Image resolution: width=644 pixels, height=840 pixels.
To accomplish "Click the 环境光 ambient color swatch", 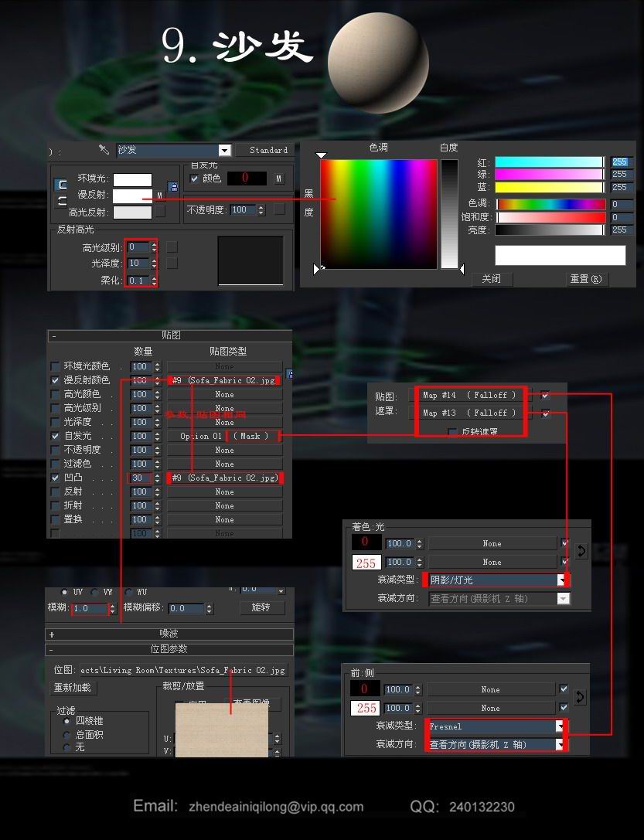I will tap(132, 179).
